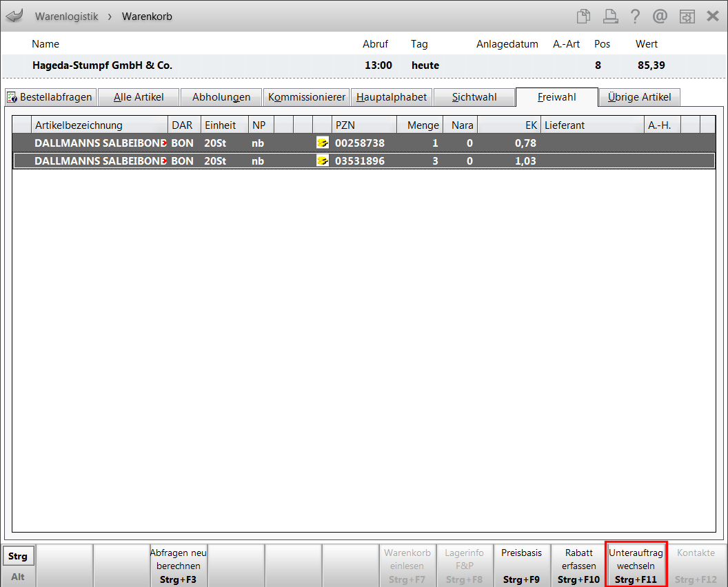
Task: Click the DAR column header
Action: [x=184, y=125]
